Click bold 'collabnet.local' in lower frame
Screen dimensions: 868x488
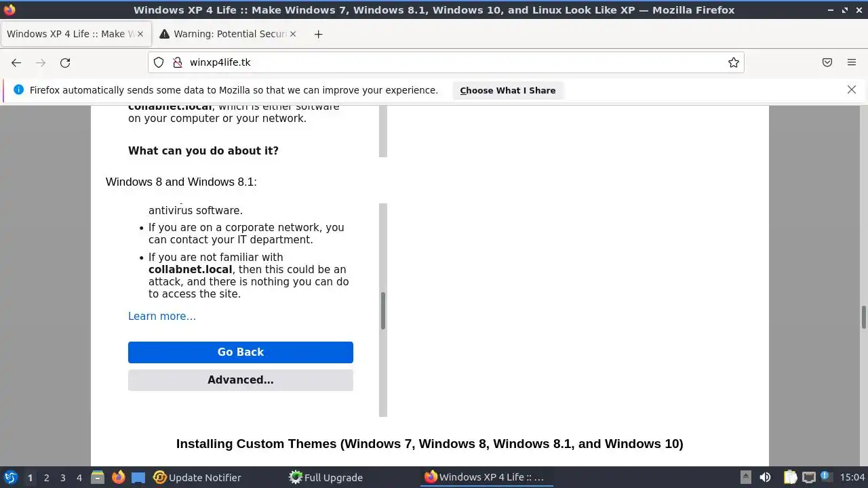click(191, 270)
